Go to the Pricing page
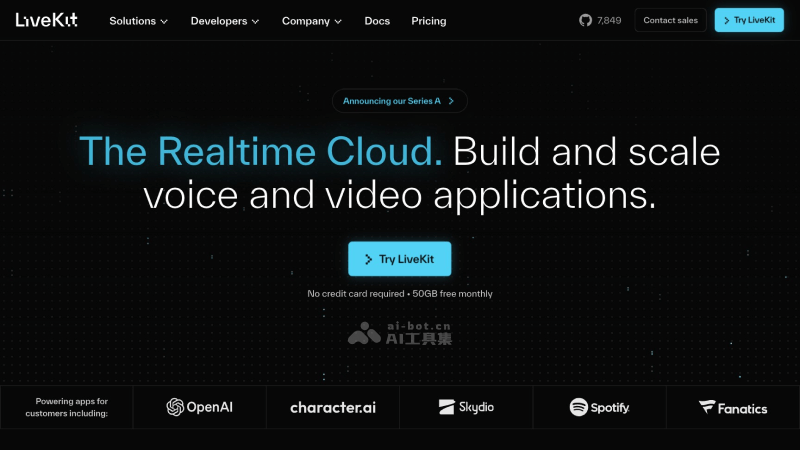Screen dimensions: 800x450 [x=429, y=21]
